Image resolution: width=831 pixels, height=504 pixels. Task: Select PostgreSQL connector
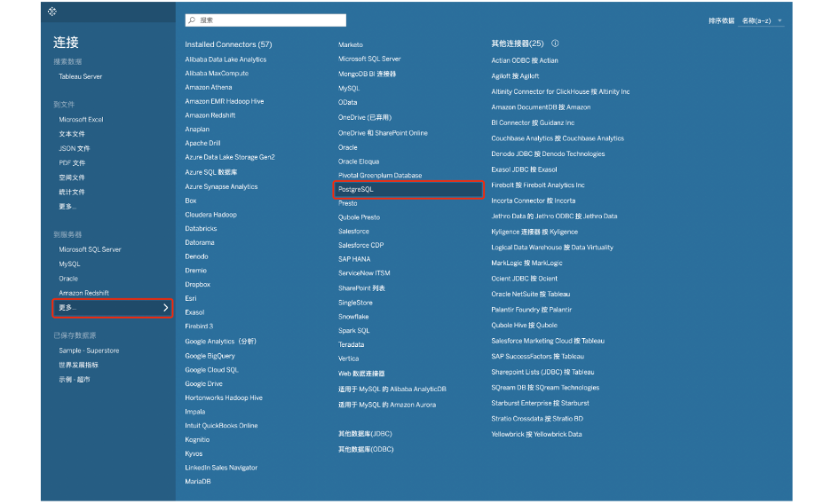[356, 189]
